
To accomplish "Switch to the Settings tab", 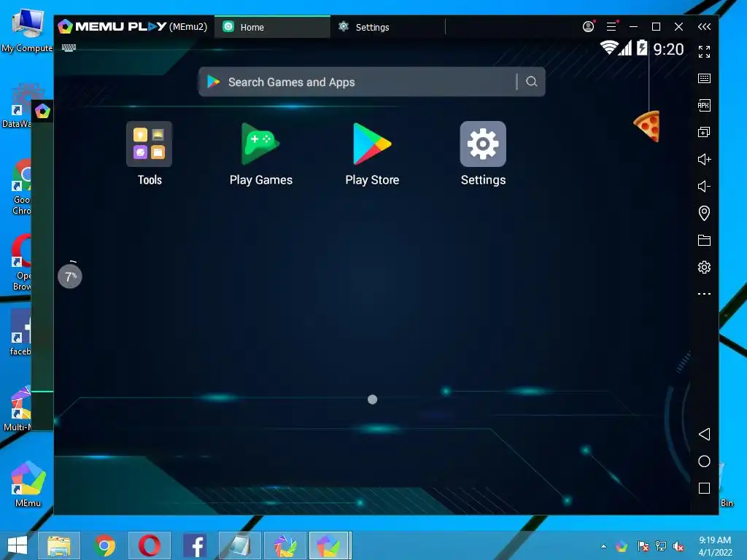I will pos(387,27).
